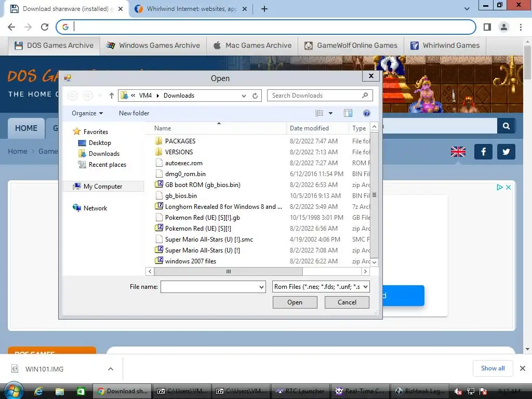
Task: Select dmg0_rom.bin in file list
Action: pos(185,174)
